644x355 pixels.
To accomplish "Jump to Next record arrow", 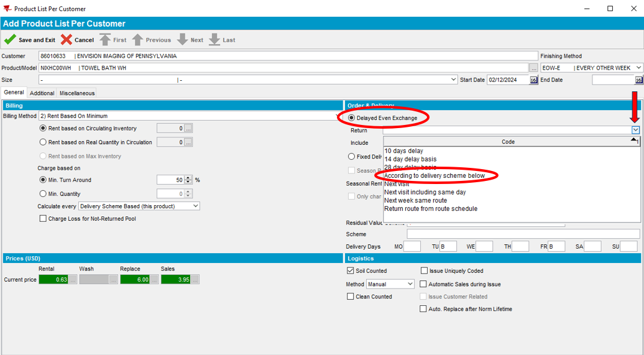I will click(x=182, y=40).
